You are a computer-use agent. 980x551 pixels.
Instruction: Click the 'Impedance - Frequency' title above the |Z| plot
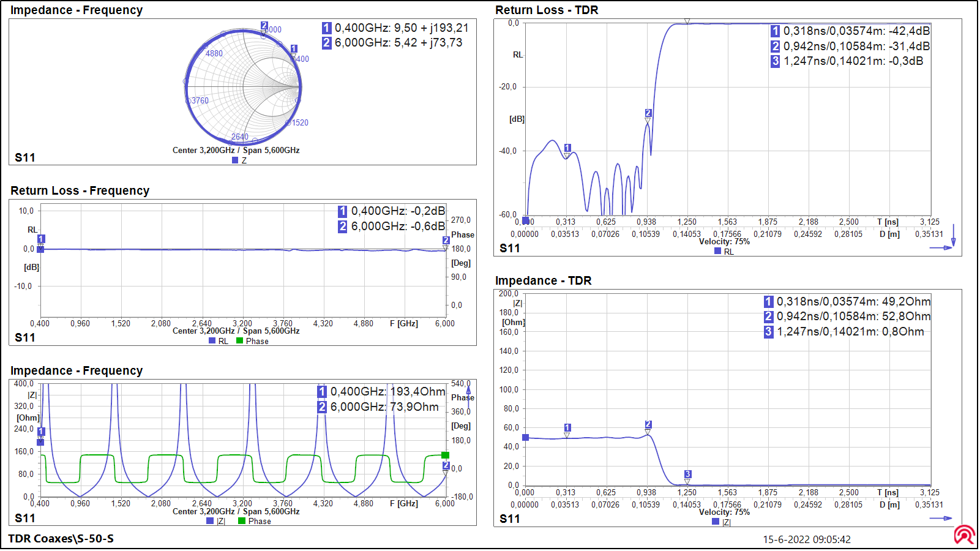[77, 370]
